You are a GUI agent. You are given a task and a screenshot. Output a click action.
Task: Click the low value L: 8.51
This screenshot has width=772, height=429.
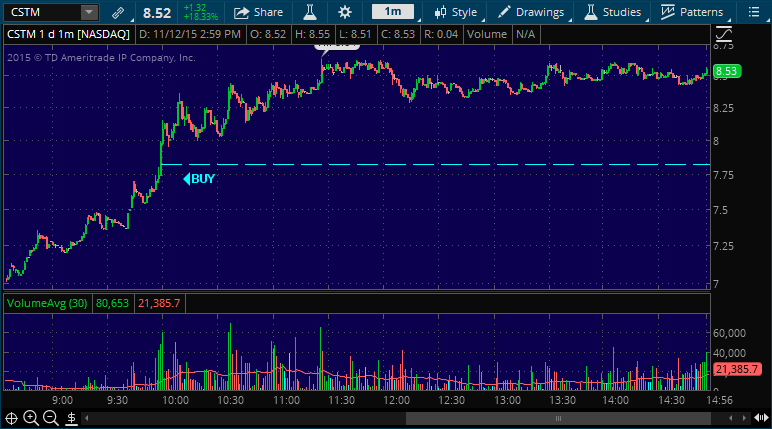tap(355, 34)
